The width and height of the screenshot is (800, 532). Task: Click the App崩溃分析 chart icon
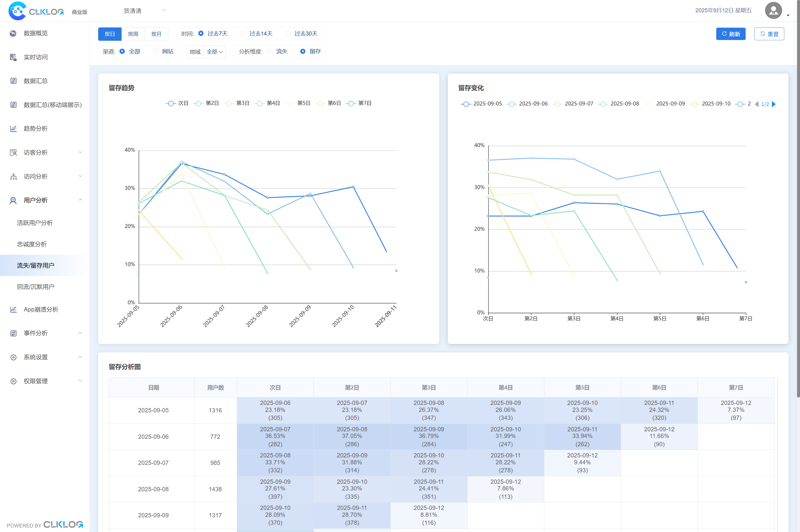point(13,310)
